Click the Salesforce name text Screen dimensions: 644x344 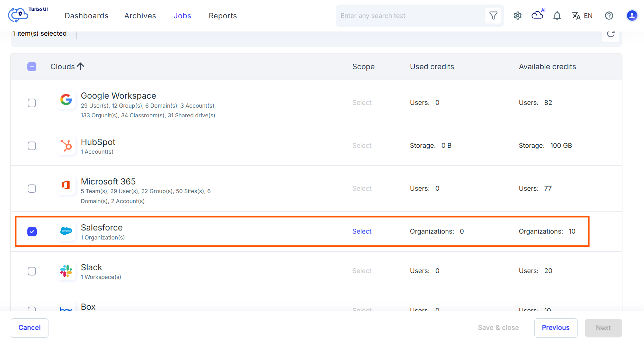[x=102, y=227]
